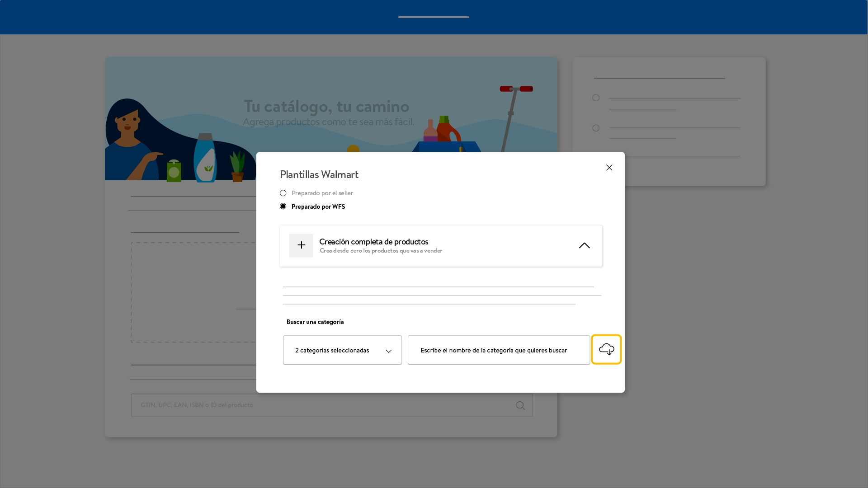Click the cloud download icon button
Viewport: 868px width, 488px height.
[606, 349]
